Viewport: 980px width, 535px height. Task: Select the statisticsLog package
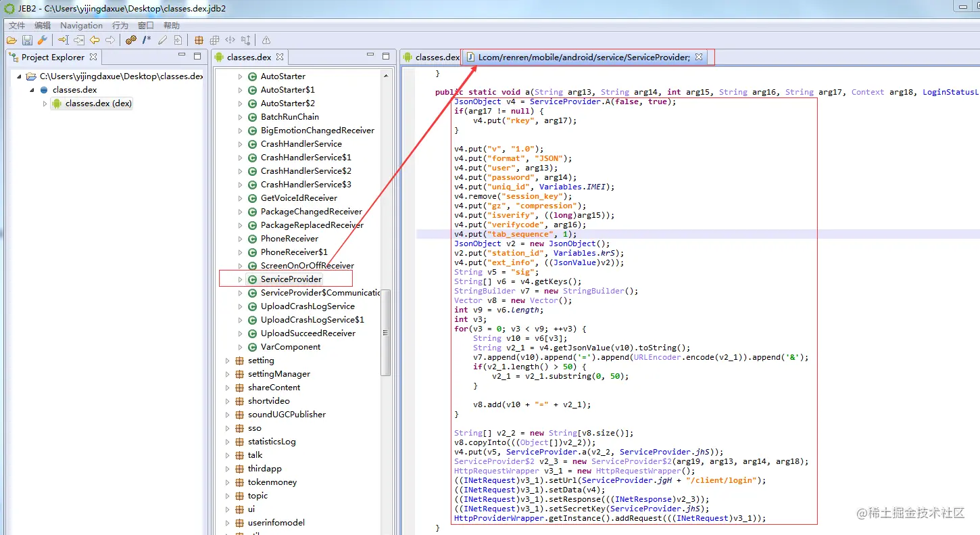[272, 442]
